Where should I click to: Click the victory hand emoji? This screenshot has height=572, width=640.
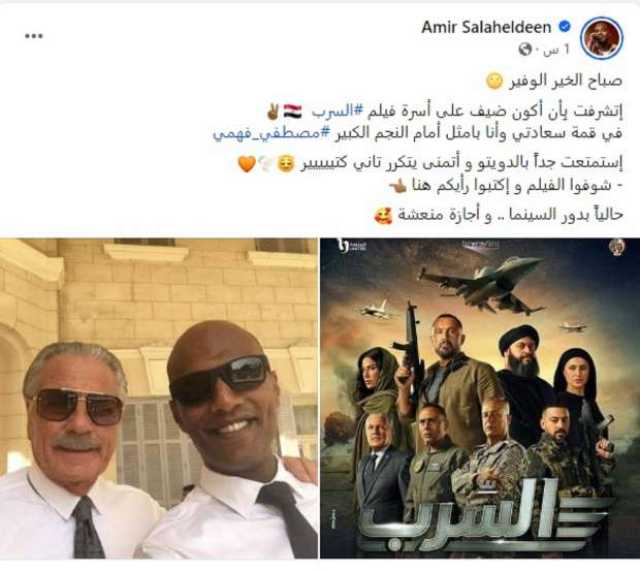click(x=272, y=111)
